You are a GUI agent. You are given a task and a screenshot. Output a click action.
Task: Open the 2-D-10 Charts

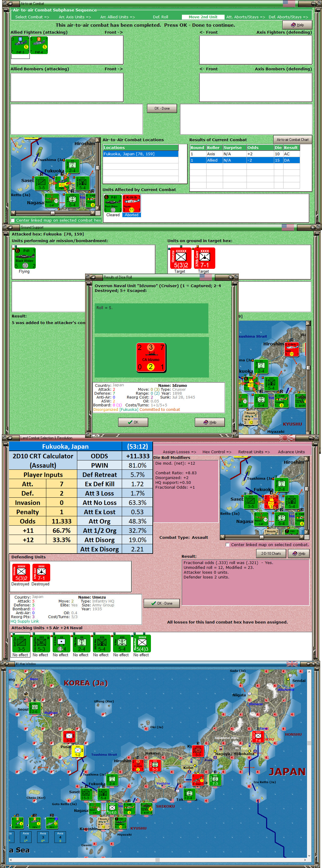(271, 553)
